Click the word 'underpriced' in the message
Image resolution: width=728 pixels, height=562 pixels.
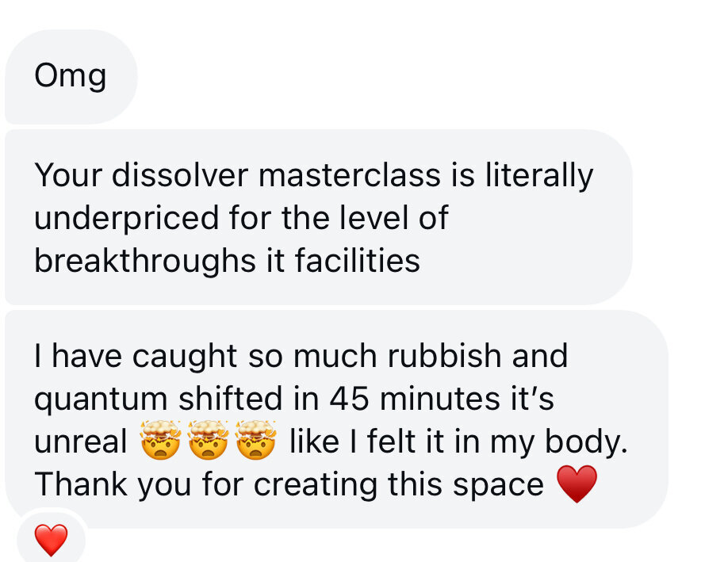pyautogui.click(x=126, y=219)
